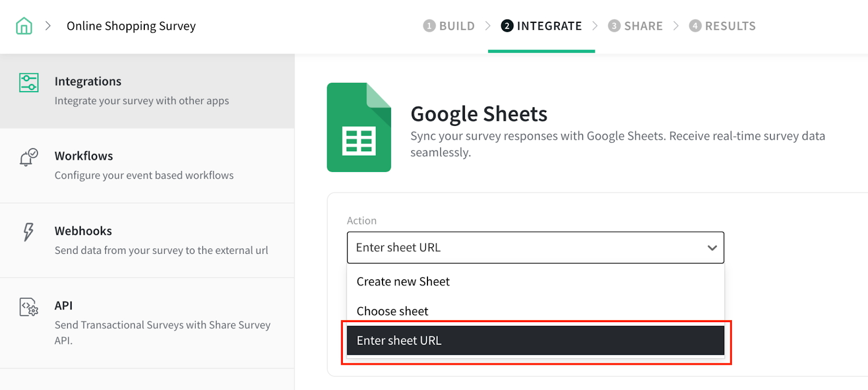The image size is (868, 390).
Task: Click the Webhooks lightning bolt icon
Action: 28,232
